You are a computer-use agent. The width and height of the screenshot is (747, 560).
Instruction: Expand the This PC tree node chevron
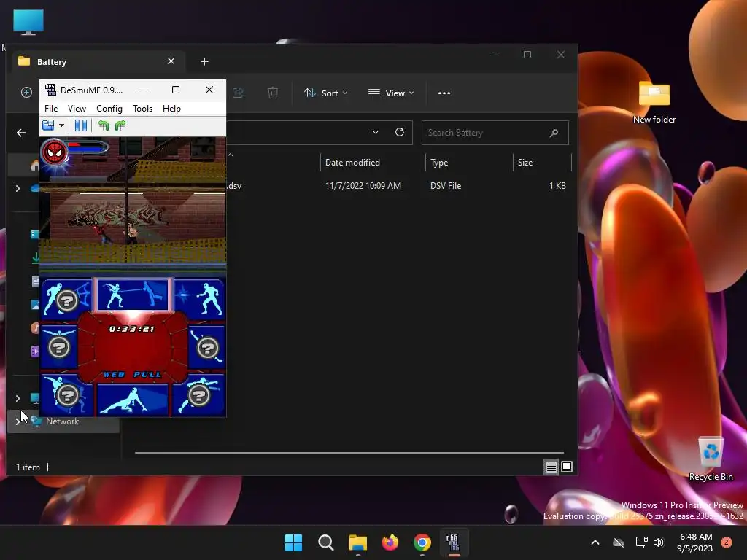[x=18, y=398]
